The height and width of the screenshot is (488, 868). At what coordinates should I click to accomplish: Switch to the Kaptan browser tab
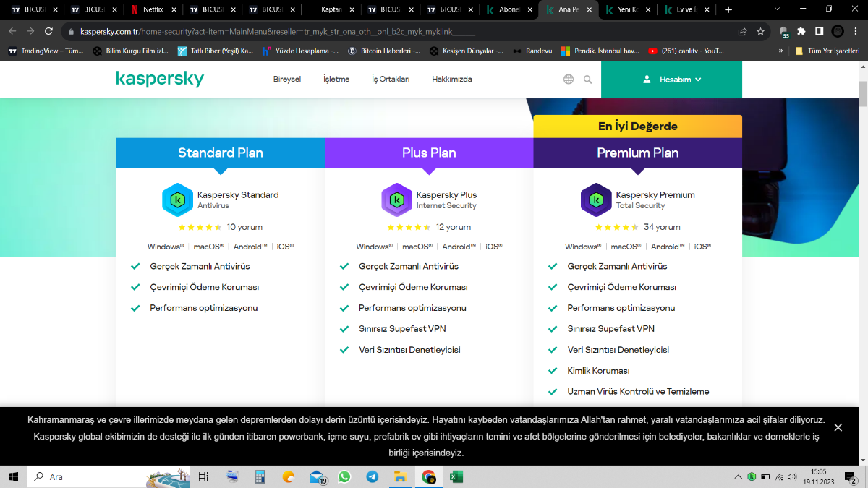pyautogui.click(x=331, y=10)
